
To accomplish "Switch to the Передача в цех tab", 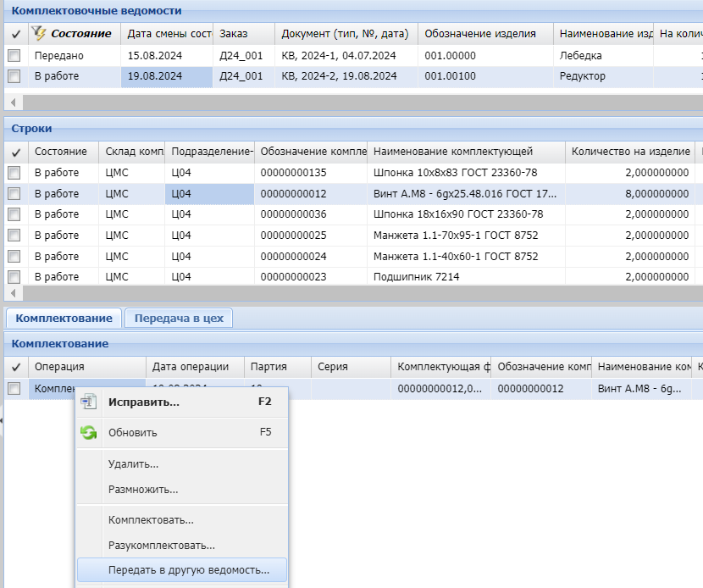I will (x=179, y=318).
